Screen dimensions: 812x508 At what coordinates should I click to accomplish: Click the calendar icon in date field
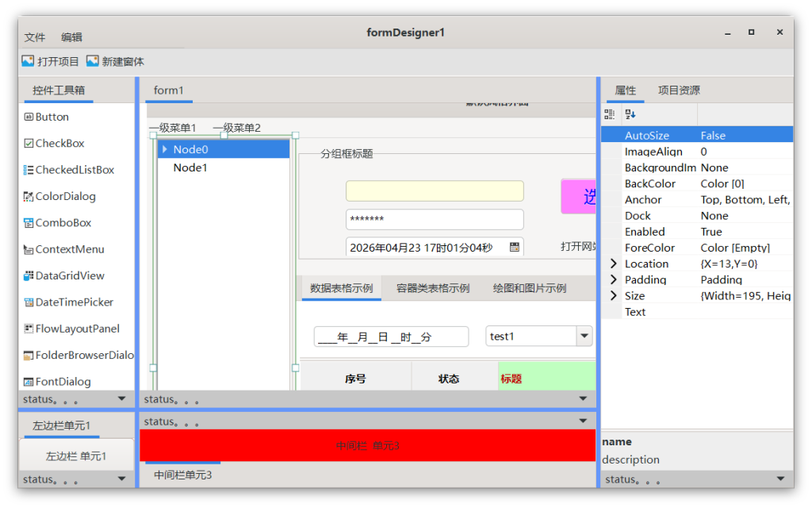[x=514, y=248]
